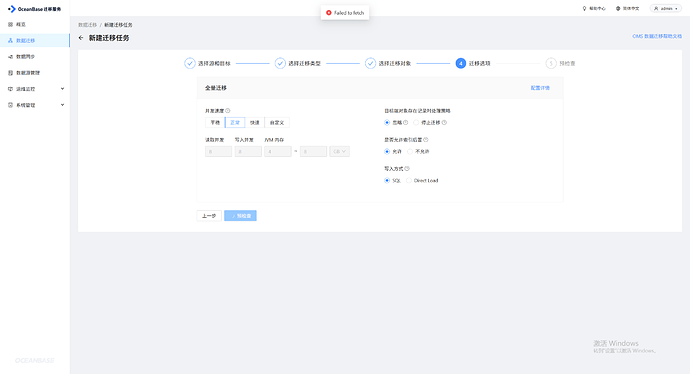
Task: Open the OMS 数据迁移帮助文档 link
Action: click(657, 36)
